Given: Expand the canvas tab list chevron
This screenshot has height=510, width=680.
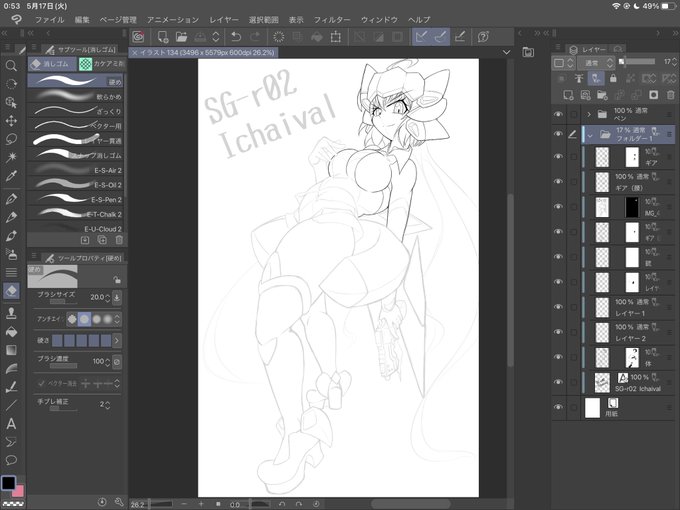Looking at the screenshot, I should pos(506,52).
